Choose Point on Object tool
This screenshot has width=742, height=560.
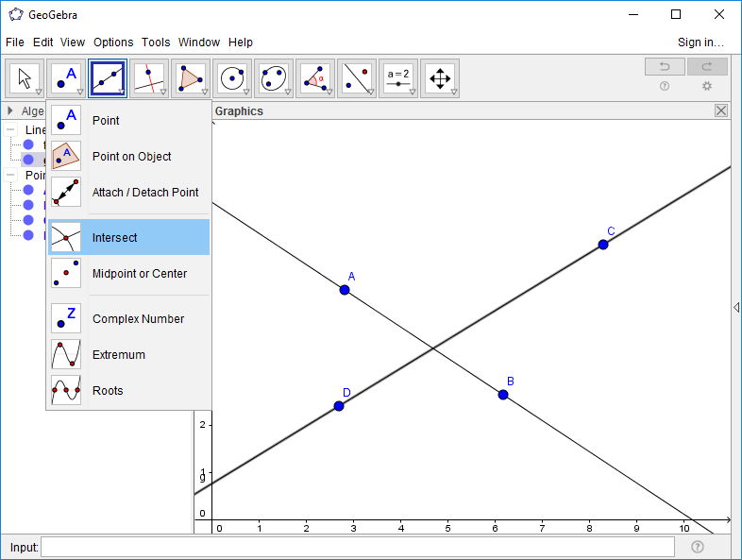pos(128,156)
